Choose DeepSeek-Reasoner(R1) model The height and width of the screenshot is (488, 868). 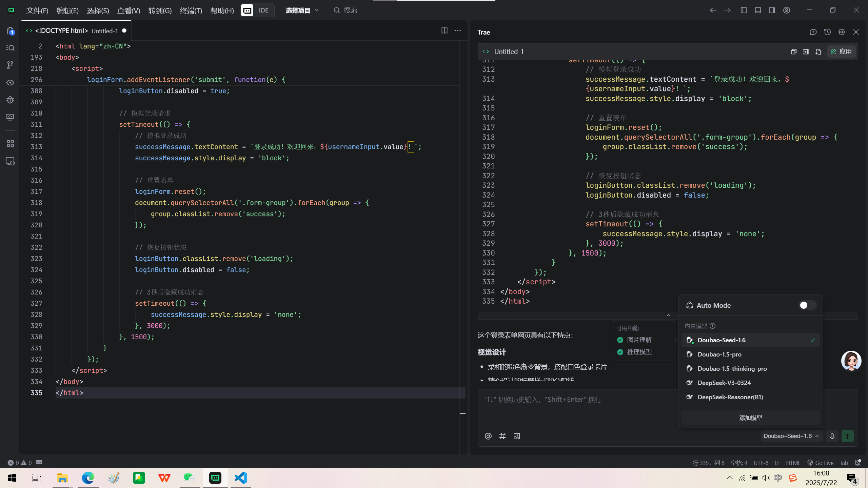(x=730, y=397)
